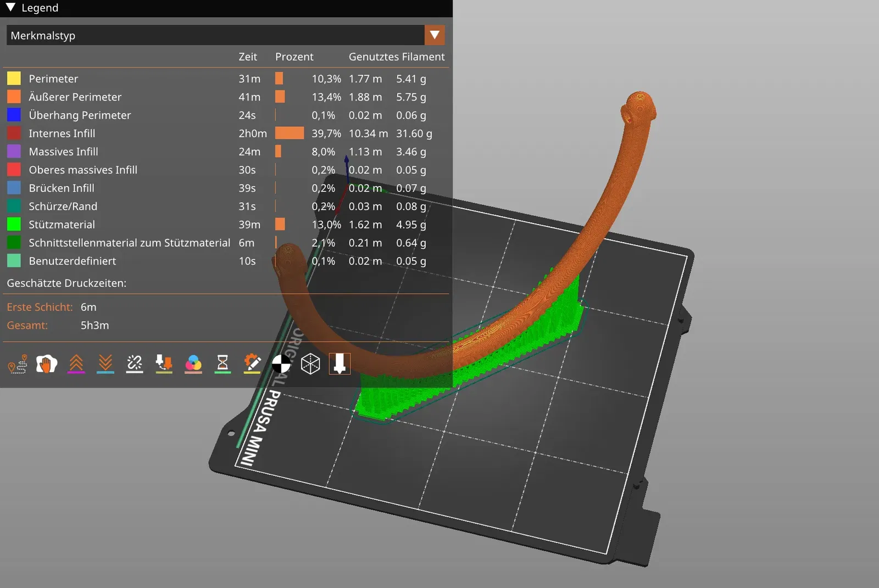Click the 1.62 m filament length
This screenshot has height=588, width=879.
click(365, 225)
